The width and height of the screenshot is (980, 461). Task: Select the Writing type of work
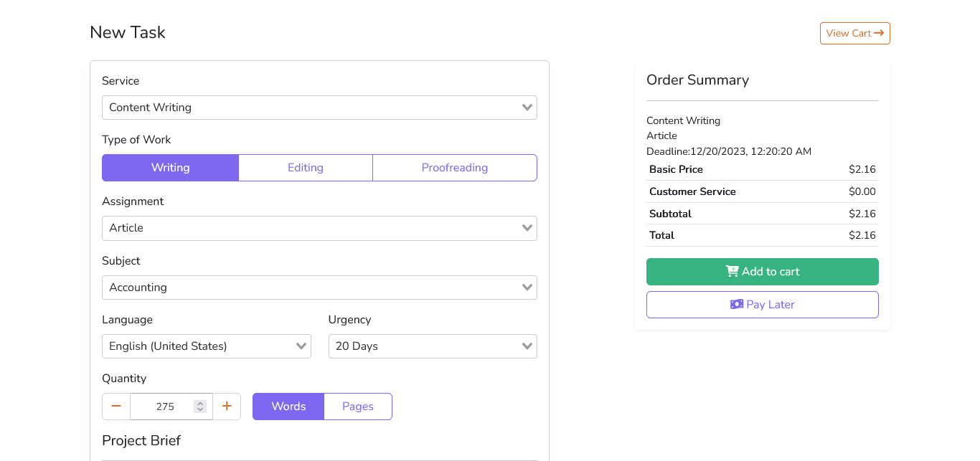(x=170, y=168)
